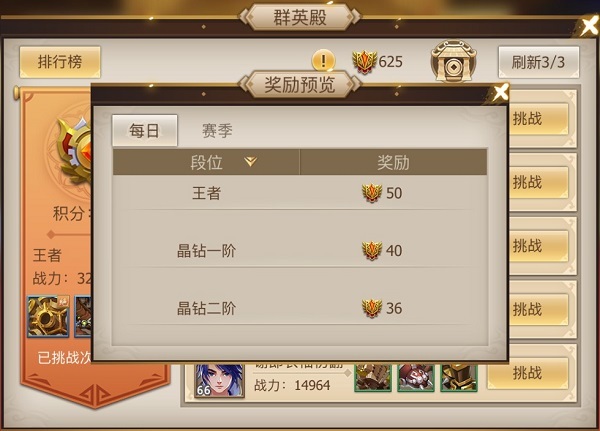Click the red armored unit icon
The width and height of the screenshot is (600, 431).
coord(416,377)
